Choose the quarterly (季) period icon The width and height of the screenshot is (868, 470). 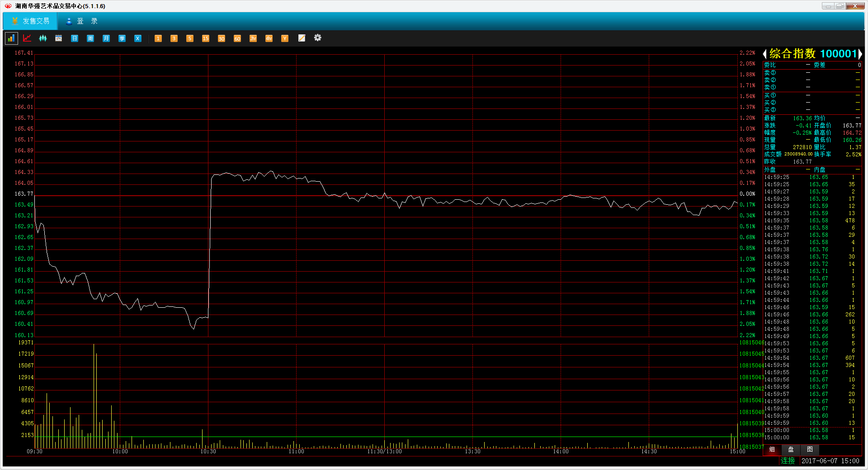pyautogui.click(x=122, y=38)
